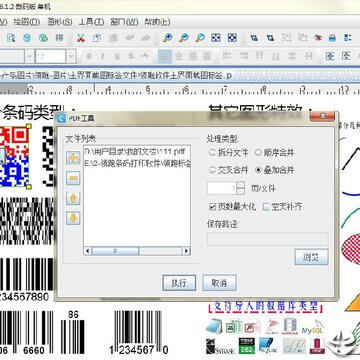Uncheck the 页数最大化 checkbox
Screen dimensions: 360x360
(x=212, y=207)
